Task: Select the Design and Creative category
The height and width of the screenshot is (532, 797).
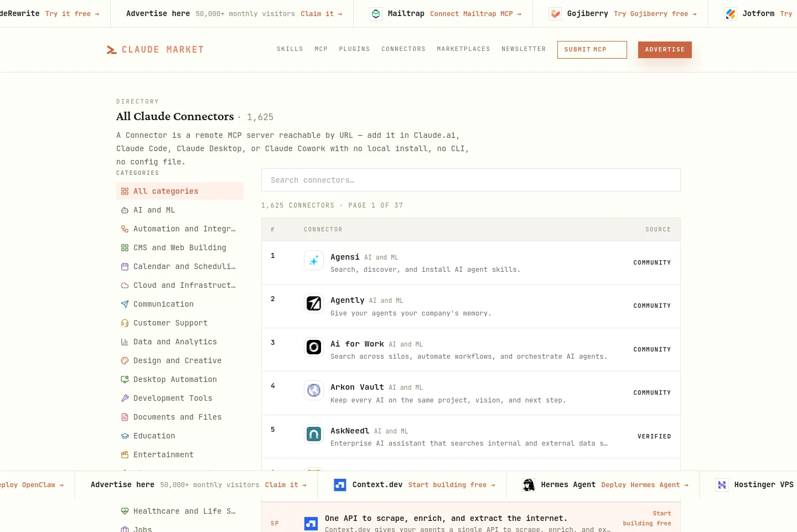Action: pos(180,360)
